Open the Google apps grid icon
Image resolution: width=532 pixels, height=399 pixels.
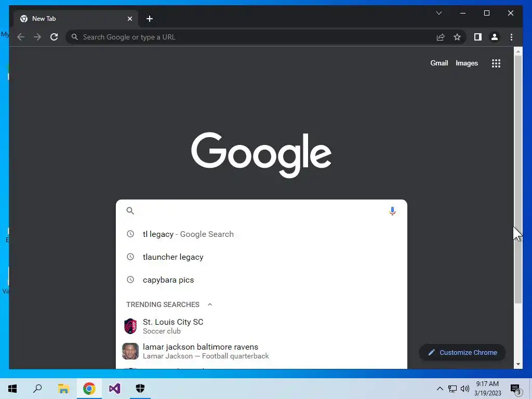pyautogui.click(x=496, y=63)
